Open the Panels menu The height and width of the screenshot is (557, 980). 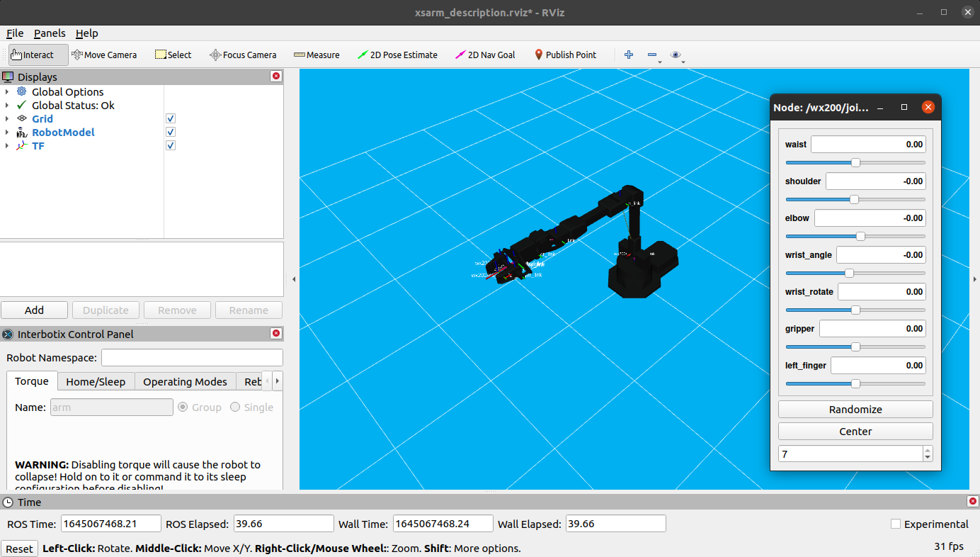[x=50, y=33]
